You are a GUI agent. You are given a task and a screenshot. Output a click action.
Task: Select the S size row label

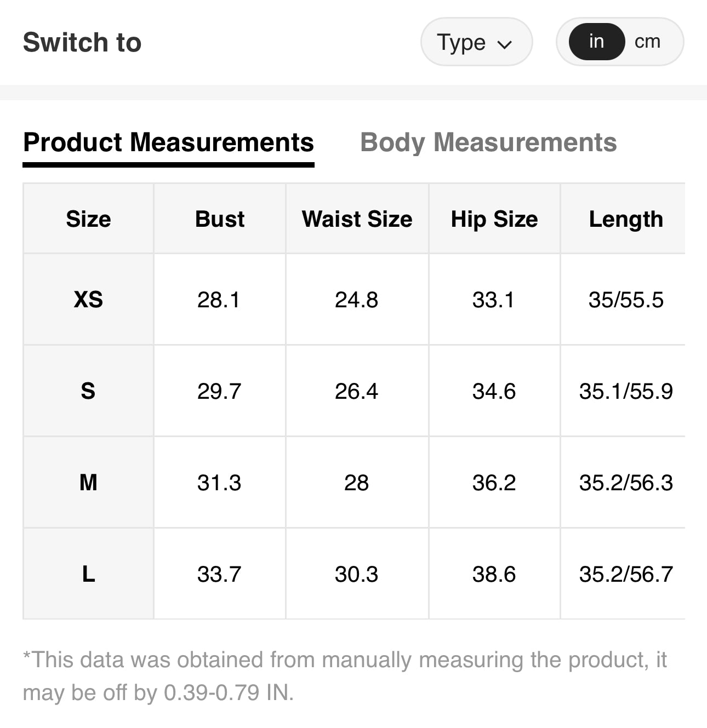click(x=88, y=391)
